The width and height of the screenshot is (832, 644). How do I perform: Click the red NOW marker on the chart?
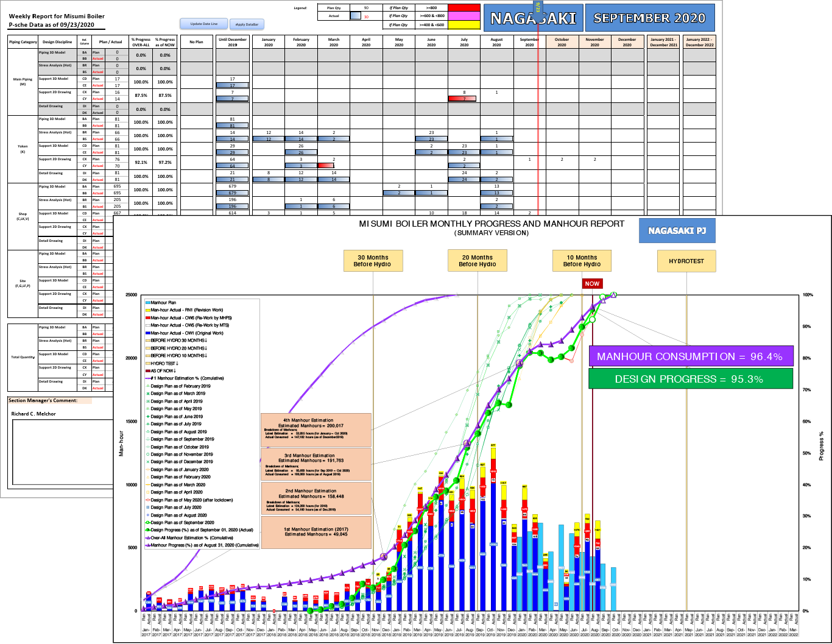pos(592,283)
